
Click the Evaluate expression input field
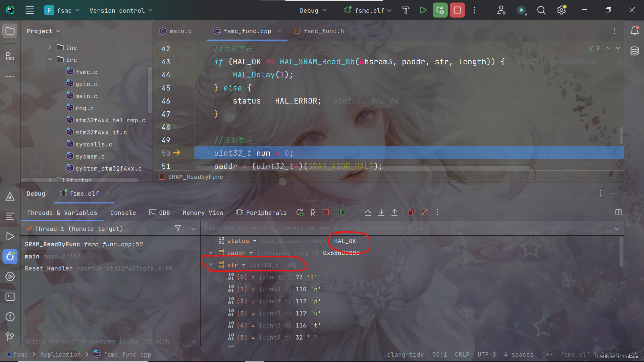click(369, 228)
